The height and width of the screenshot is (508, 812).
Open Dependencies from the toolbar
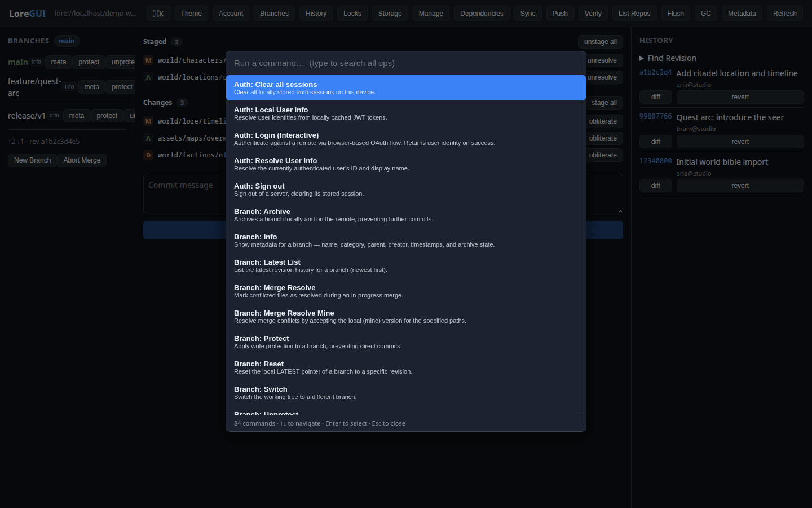482,14
